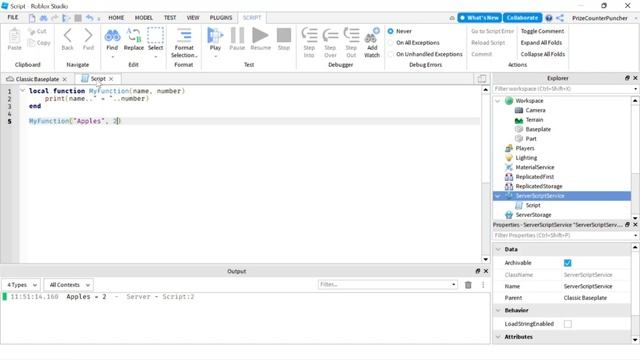Click the Stop test button
Viewport: 640px width, 360px height.
284,36
